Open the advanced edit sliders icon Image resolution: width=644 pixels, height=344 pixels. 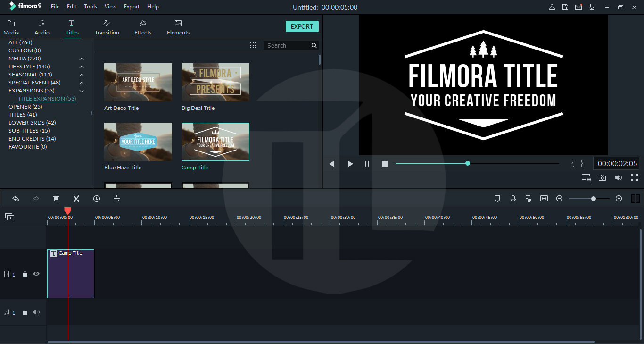pyautogui.click(x=117, y=199)
